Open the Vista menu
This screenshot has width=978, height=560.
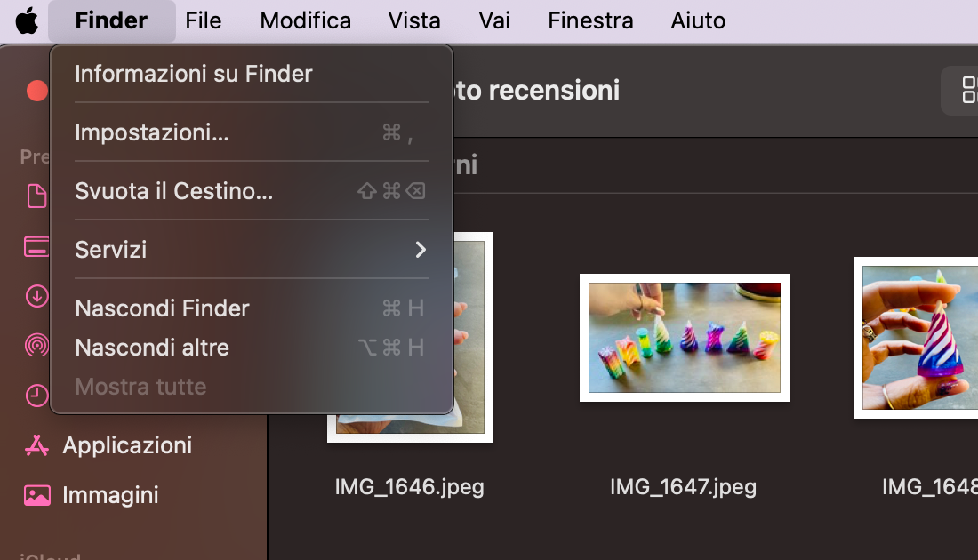(x=413, y=20)
